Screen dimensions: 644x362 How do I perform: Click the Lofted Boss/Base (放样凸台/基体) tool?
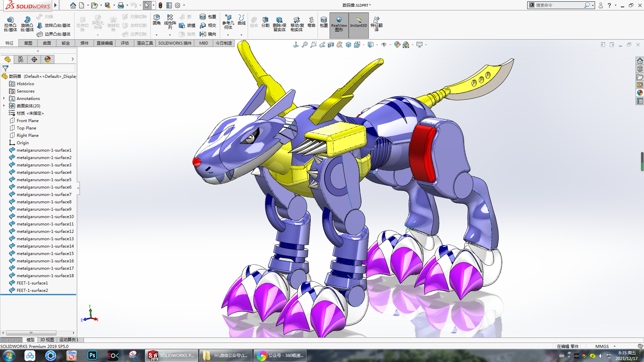click(54, 25)
